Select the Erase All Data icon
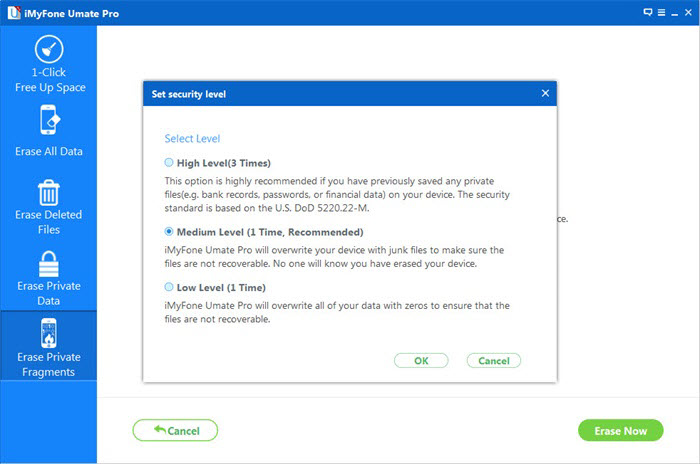 pos(48,121)
